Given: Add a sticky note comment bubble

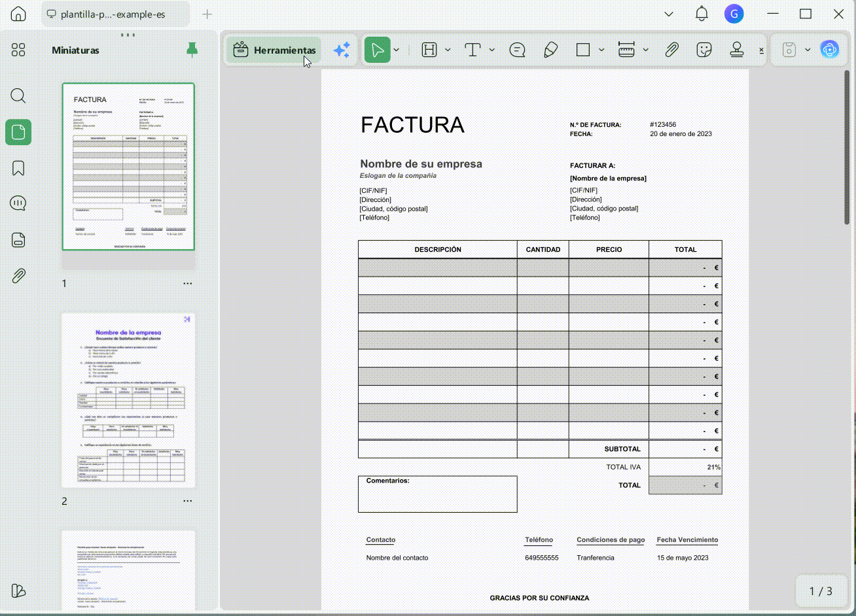Looking at the screenshot, I should click(517, 50).
